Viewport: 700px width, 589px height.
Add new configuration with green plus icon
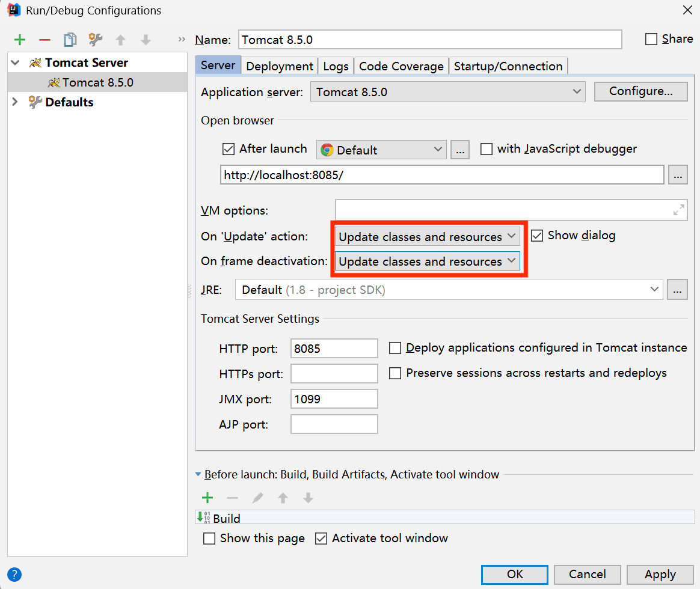click(20, 40)
